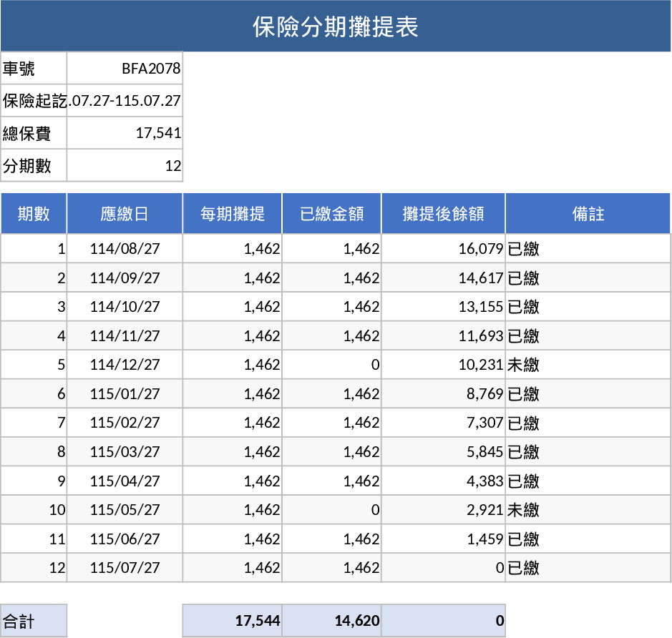The image size is (672, 638).
Task: Select the grand total 17,544 cell
Action: tap(233, 621)
